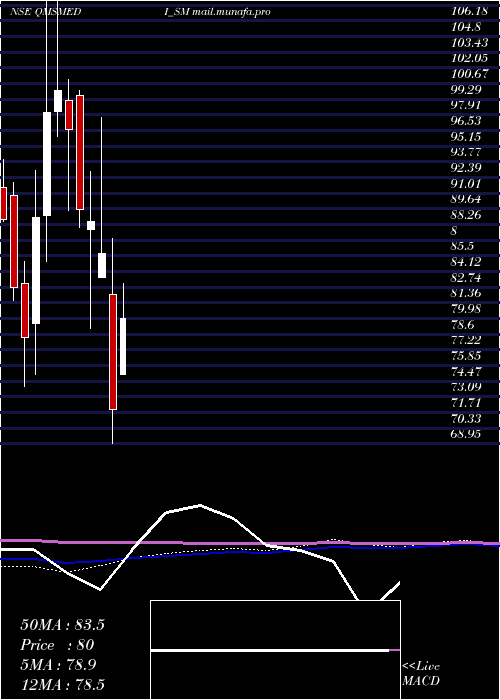
Task: Click price level 68.95
Action: [466, 433]
